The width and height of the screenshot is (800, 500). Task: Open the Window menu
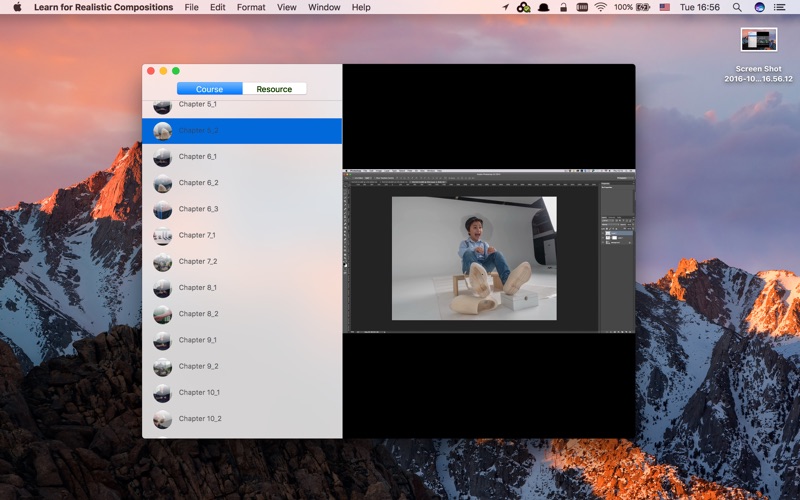point(324,7)
